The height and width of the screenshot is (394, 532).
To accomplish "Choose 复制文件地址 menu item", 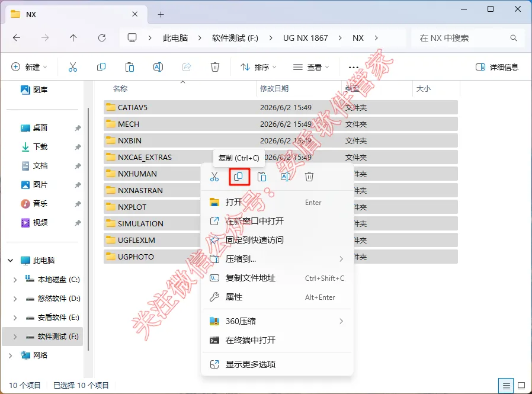I will (277, 278).
